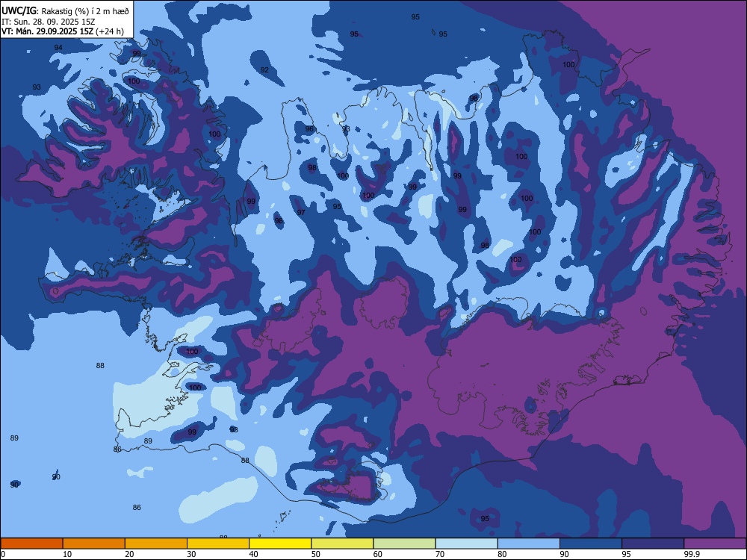Choose the amber 30–40 legend swatch
The height and width of the screenshot is (560, 747).
point(218,544)
